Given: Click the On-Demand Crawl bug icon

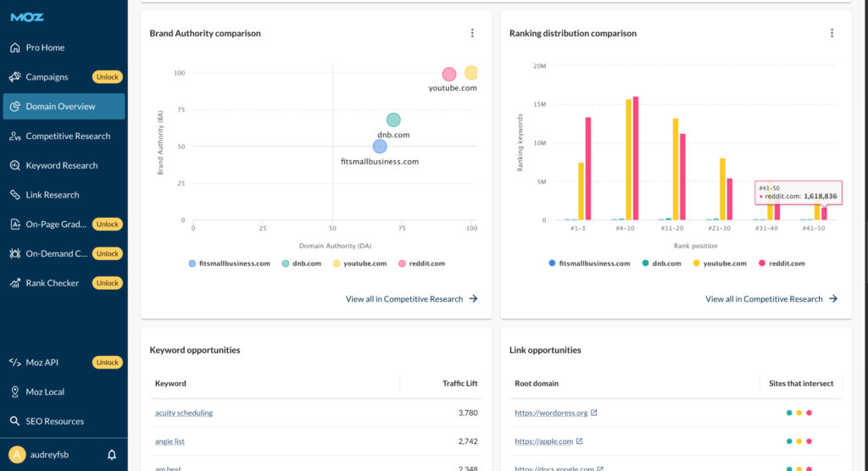Looking at the screenshot, I should 15,253.
